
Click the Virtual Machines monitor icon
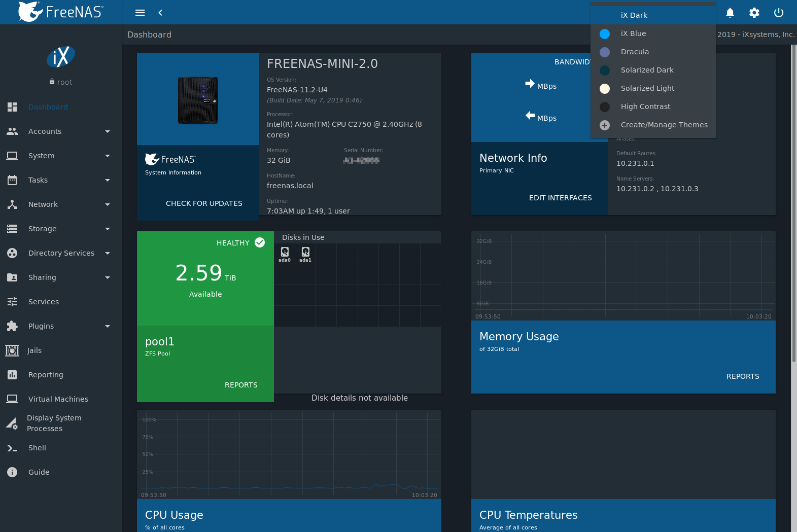12,399
